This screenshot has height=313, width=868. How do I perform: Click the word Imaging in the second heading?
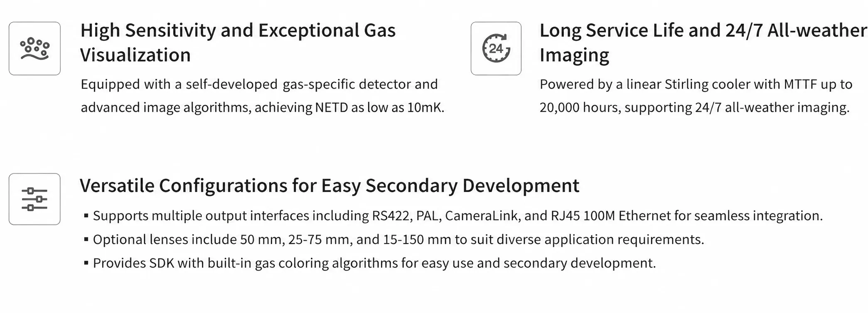point(574,55)
